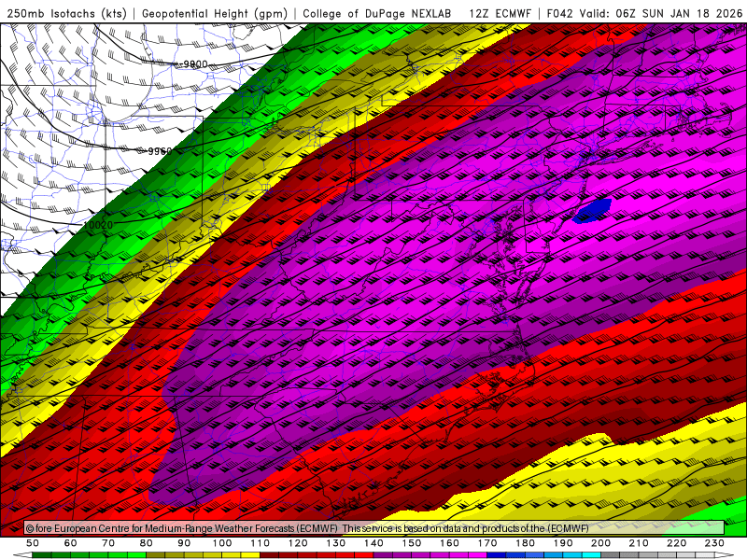Click the 130 value on the color scale

(336, 543)
